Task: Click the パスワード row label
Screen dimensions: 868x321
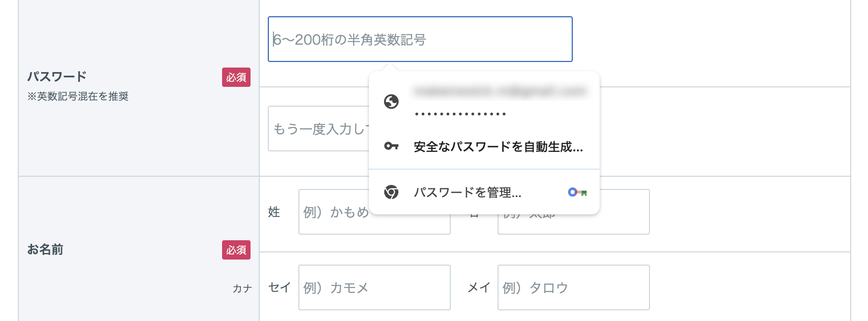Action: (x=57, y=77)
